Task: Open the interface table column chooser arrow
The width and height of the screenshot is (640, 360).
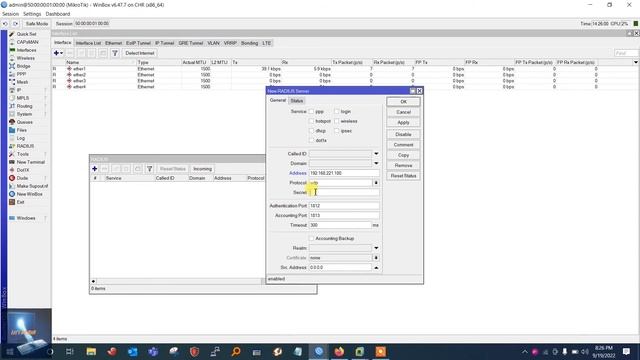Action: 636,62
